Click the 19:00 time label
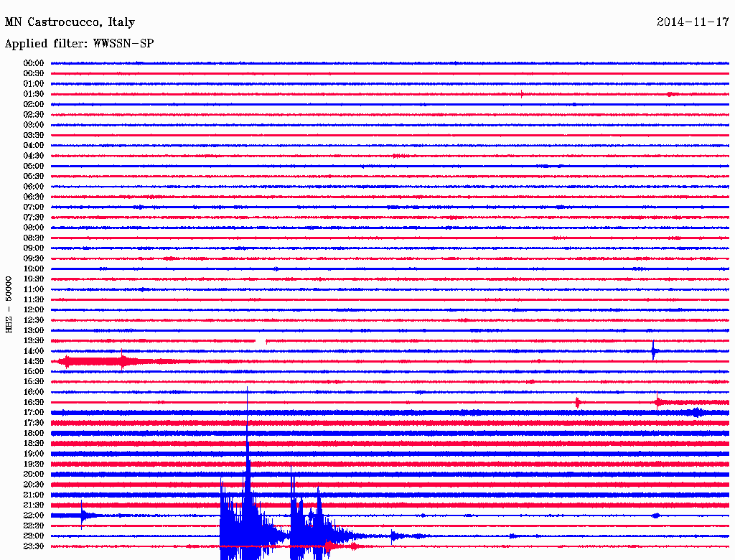 point(34,454)
